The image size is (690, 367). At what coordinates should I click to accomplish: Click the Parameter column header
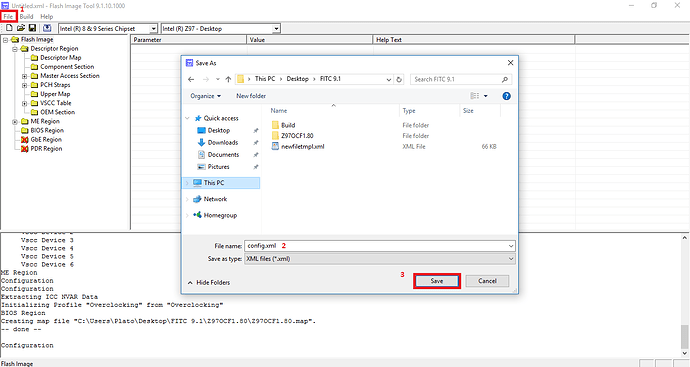[189, 40]
